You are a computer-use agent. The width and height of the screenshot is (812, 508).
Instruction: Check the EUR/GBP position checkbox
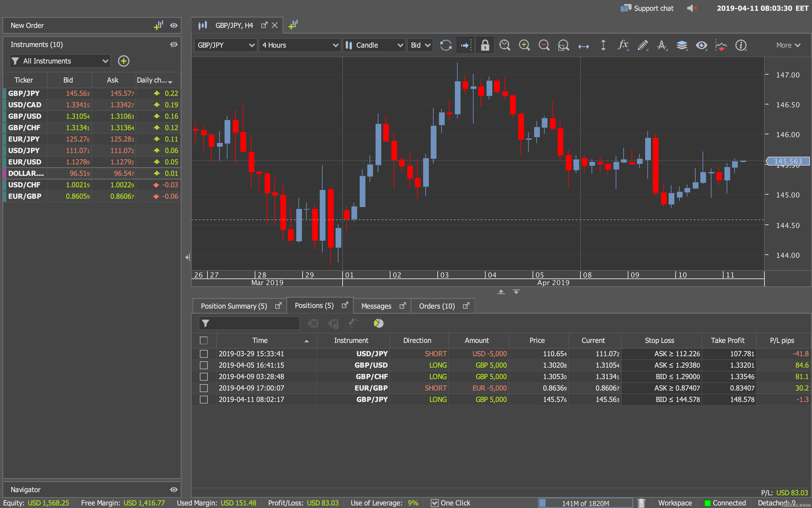204,388
